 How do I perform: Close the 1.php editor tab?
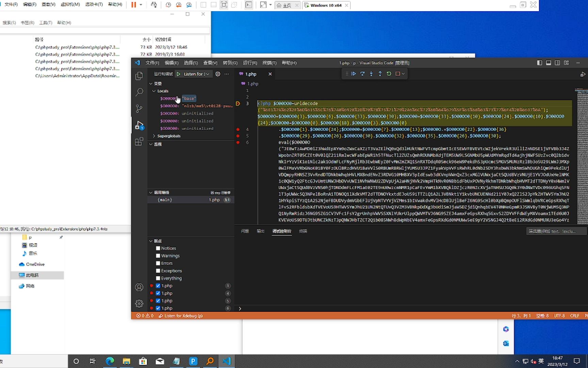pyautogui.click(x=270, y=74)
